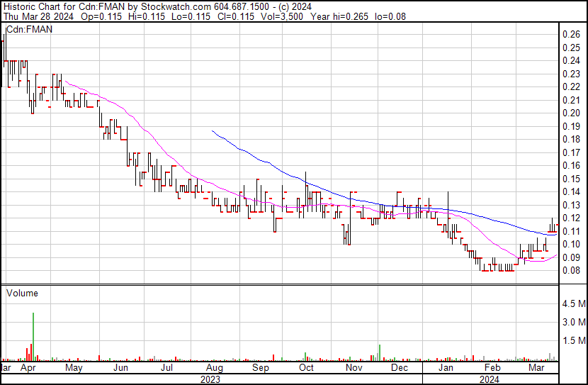The width and height of the screenshot is (588, 385).
Task: Select the 0.23 price axis label
Action: coord(571,74)
